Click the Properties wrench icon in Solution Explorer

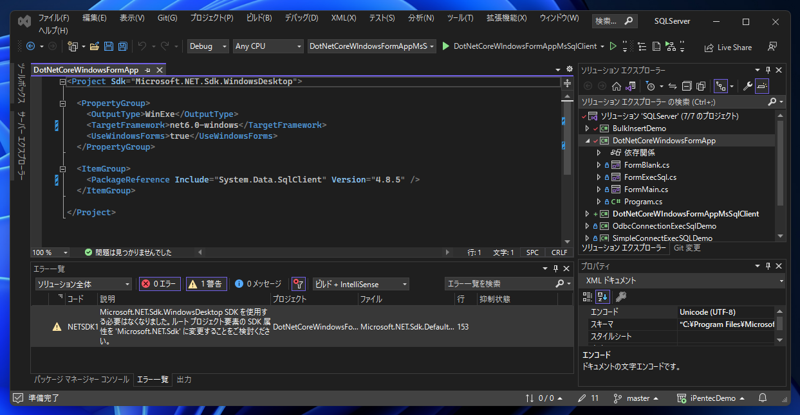pos(747,86)
